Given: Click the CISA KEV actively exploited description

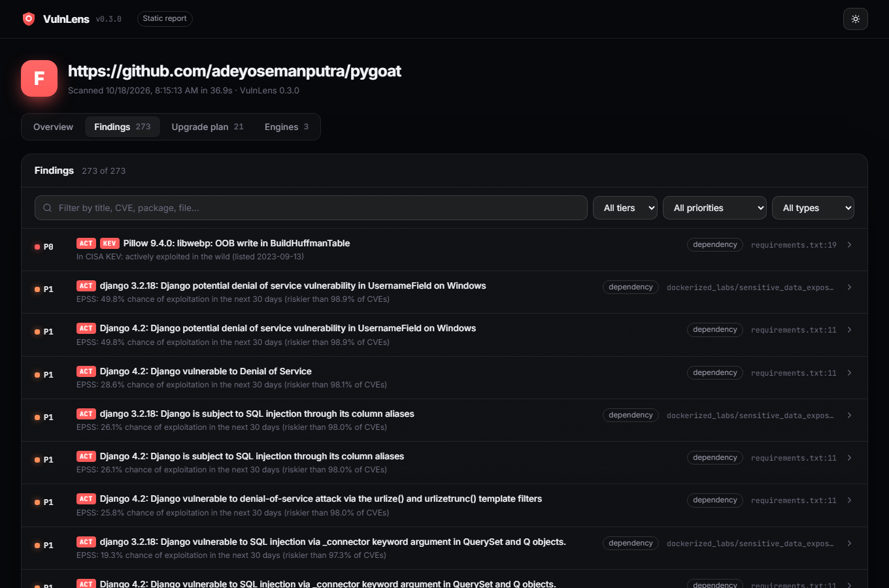Looking at the screenshot, I should (x=190, y=257).
